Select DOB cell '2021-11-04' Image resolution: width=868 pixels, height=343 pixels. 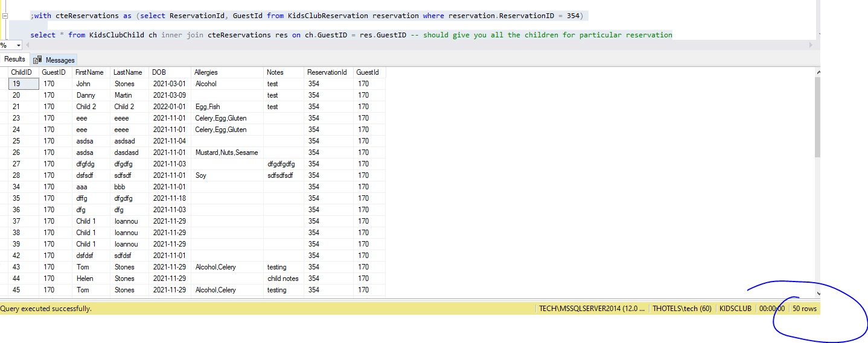(x=170, y=141)
